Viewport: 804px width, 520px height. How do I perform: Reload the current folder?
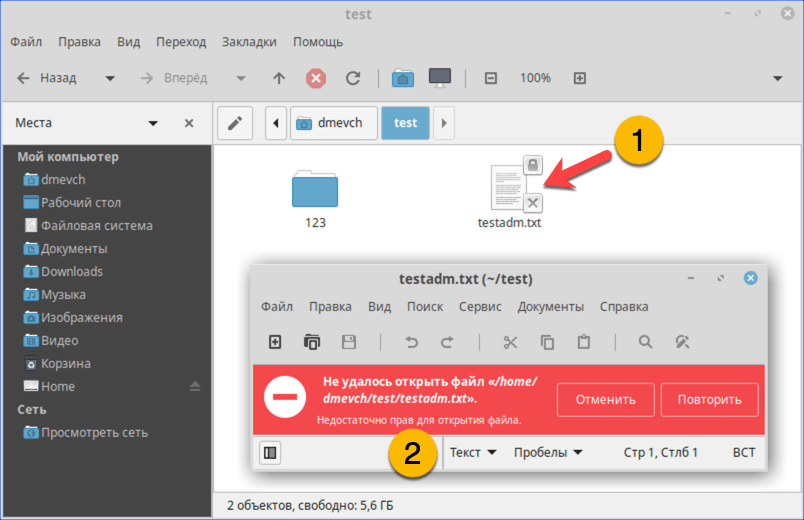353,78
